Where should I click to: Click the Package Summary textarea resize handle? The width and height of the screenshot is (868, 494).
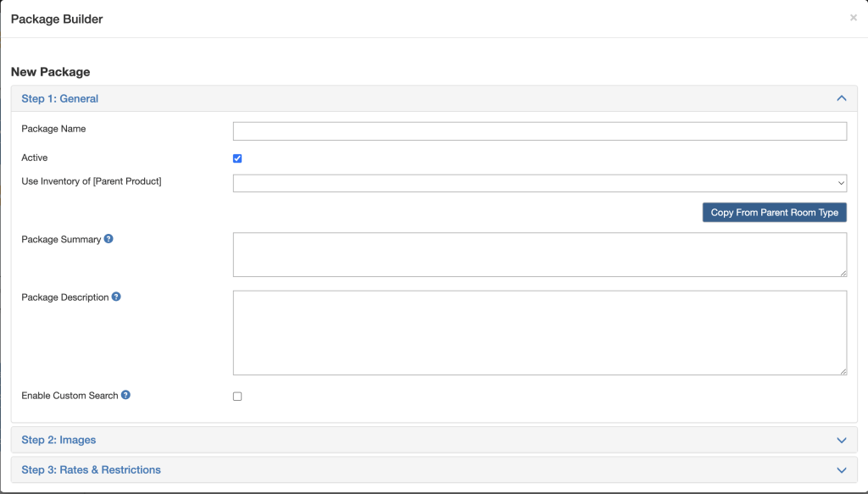pyautogui.click(x=843, y=272)
